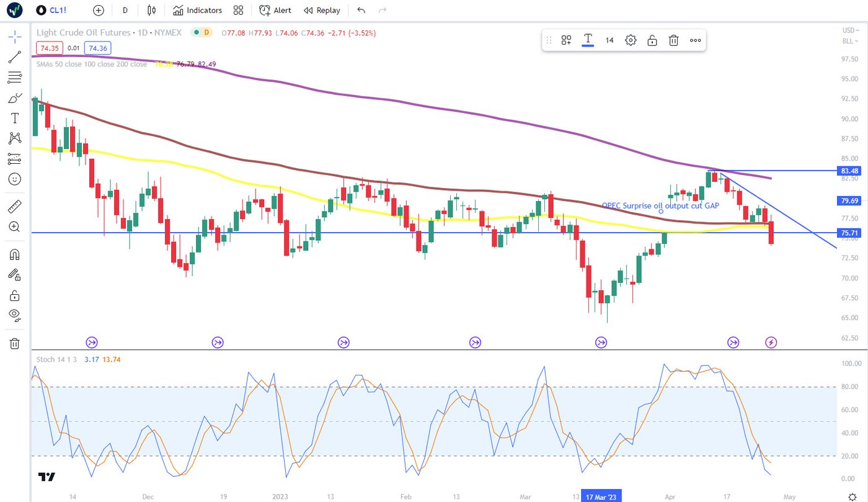Select the Trend Line drawing tool
The width and height of the screenshot is (868, 502).
pyautogui.click(x=15, y=57)
